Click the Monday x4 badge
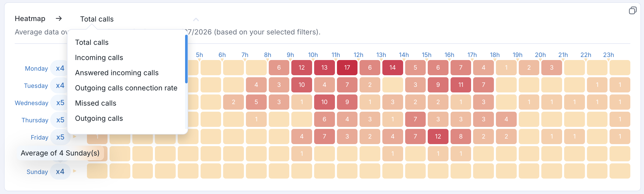644x194 pixels. (x=60, y=68)
